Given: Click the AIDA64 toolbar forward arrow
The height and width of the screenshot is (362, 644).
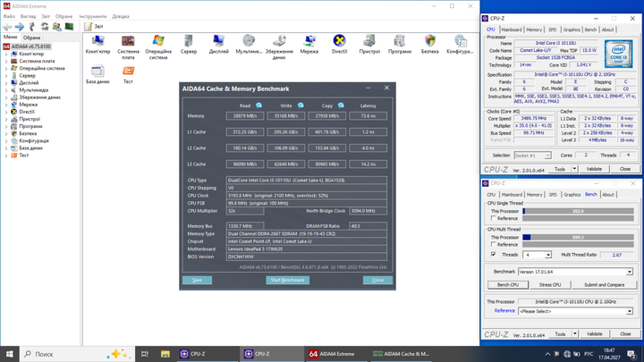Looking at the screenshot, I should [20, 27].
